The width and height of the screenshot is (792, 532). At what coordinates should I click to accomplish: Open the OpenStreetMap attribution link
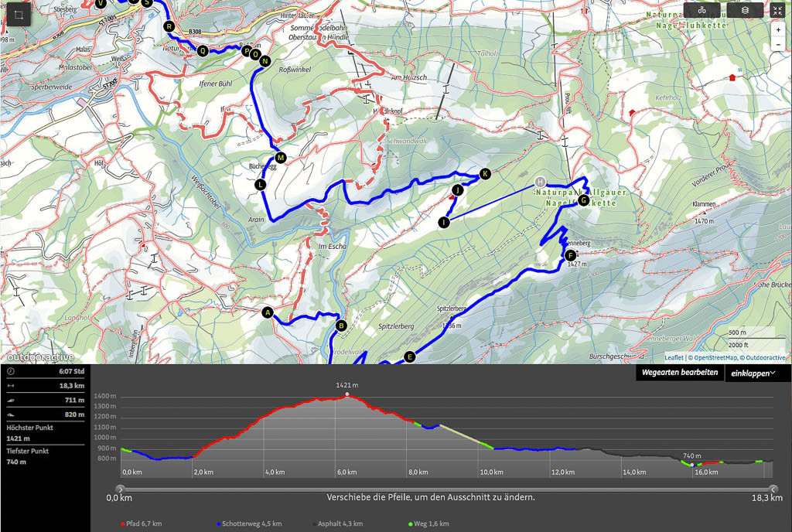pyautogui.click(x=713, y=357)
